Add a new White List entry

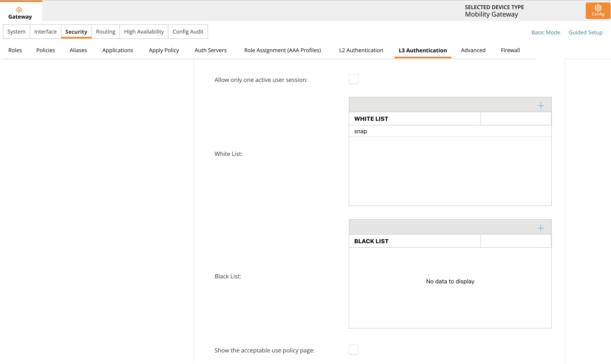tap(541, 106)
